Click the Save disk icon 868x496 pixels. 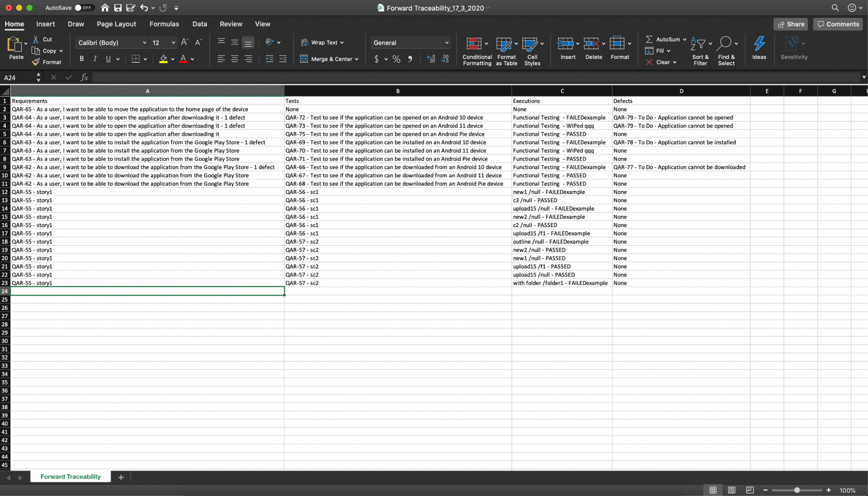pos(118,8)
